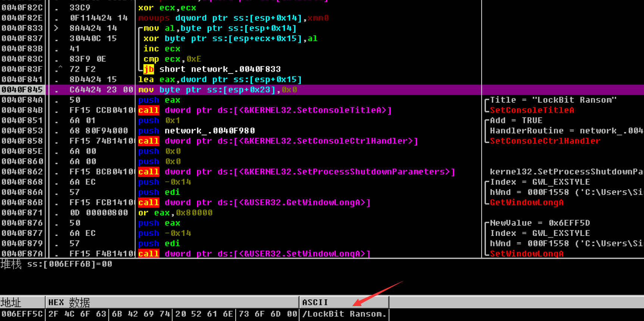Click the call to KERNEL32.SetProcessShutdownParameters instruction
This screenshot has width=644, height=321.
(297, 172)
